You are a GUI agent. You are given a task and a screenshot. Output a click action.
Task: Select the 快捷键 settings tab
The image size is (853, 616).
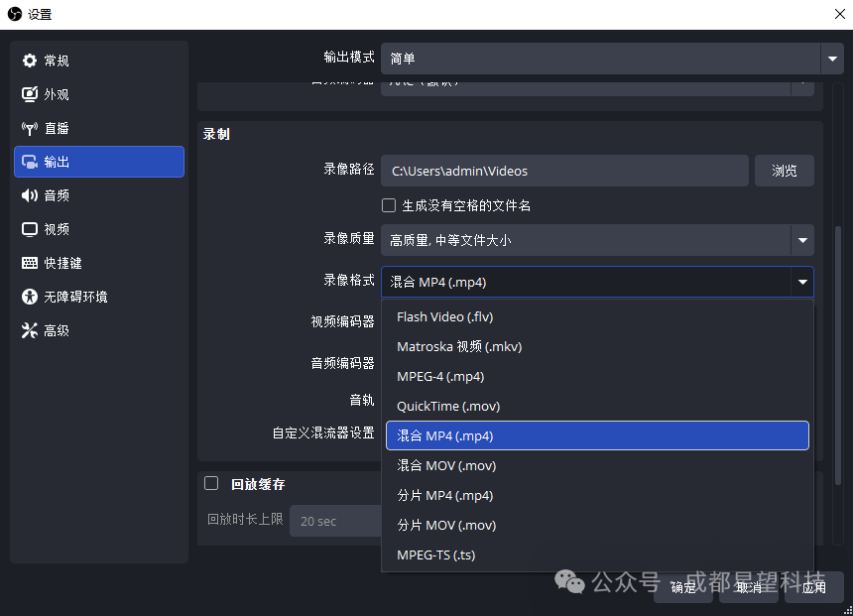[x=99, y=263]
